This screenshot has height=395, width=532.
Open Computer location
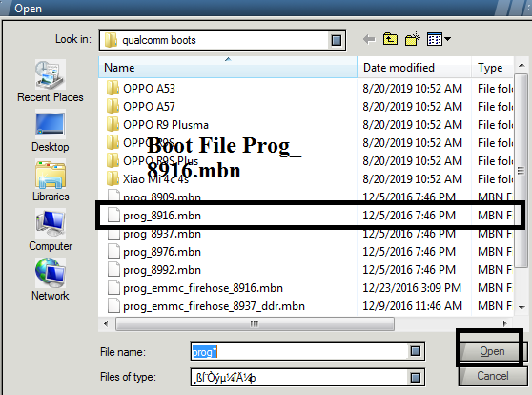click(x=51, y=230)
